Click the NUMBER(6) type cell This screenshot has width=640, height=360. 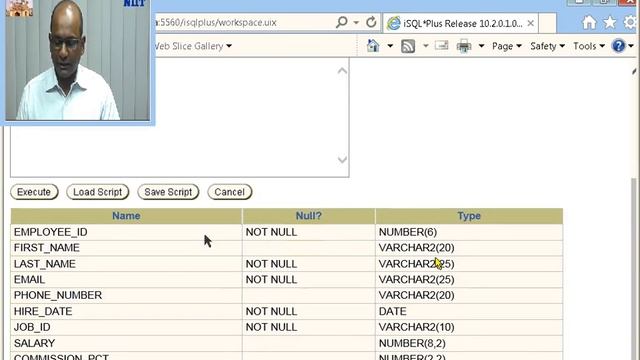469,232
